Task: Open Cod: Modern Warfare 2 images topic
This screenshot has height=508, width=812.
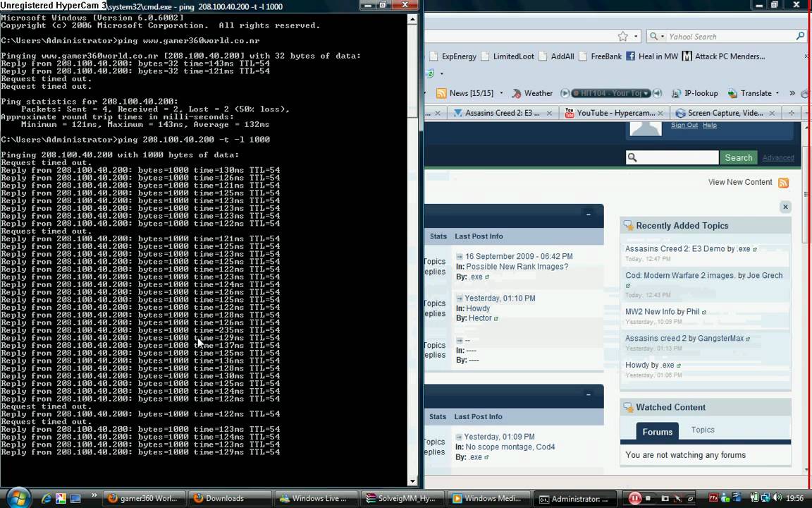Action: click(x=680, y=275)
